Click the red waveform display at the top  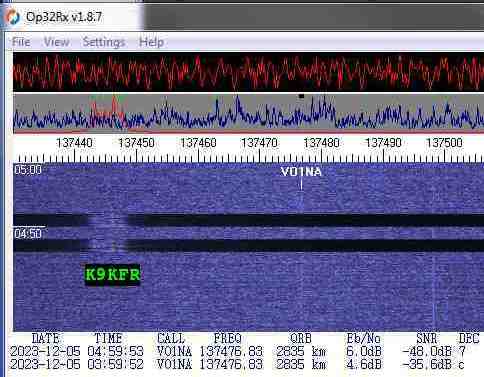tap(248, 72)
